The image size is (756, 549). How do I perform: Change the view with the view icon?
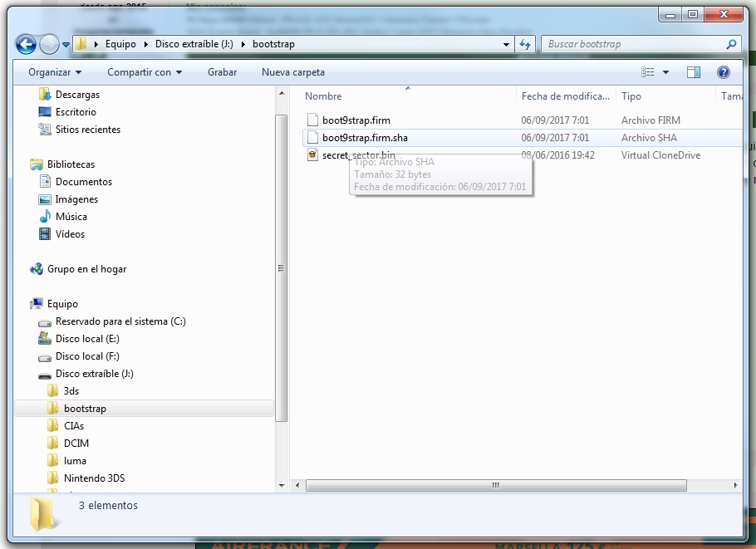click(647, 72)
